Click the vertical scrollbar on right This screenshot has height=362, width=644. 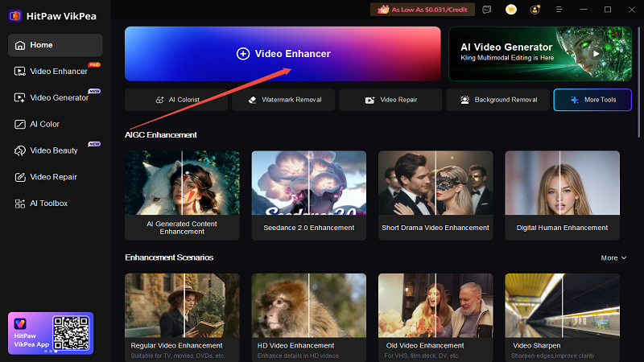click(x=638, y=82)
